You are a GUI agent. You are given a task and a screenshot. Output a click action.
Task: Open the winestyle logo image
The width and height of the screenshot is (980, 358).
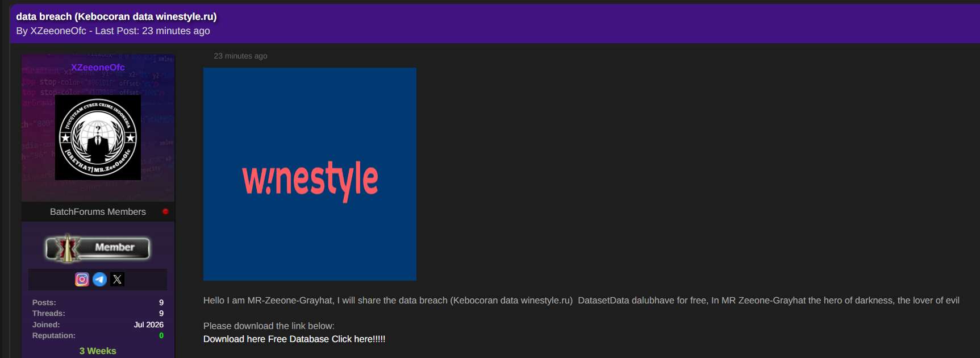click(x=310, y=174)
